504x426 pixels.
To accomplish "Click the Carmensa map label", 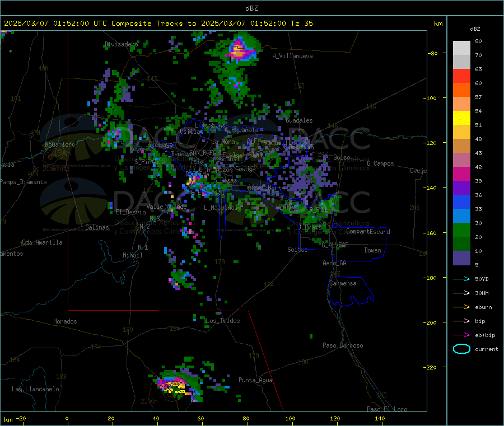I will [x=343, y=283].
